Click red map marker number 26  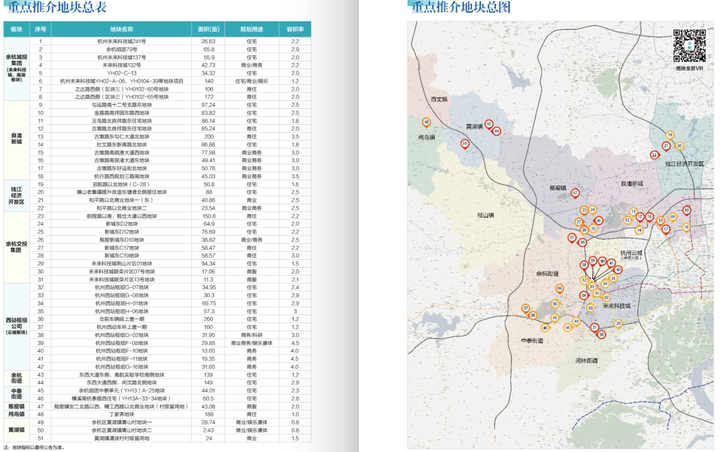[x=598, y=221]
